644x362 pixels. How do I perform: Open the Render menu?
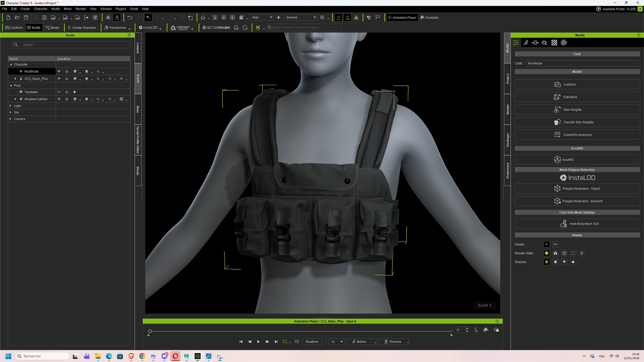(x=80, y=9)
